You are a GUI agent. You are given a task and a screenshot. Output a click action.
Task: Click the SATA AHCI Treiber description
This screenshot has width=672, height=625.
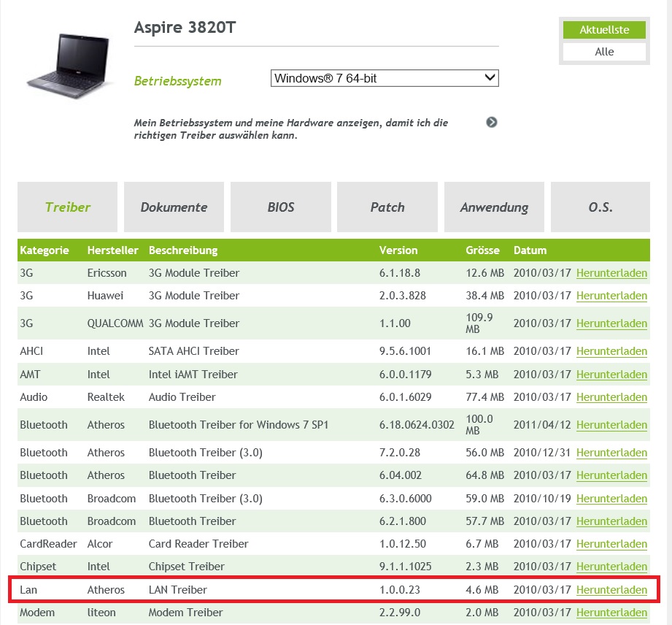pyautogui.click(x=193, y=351)
